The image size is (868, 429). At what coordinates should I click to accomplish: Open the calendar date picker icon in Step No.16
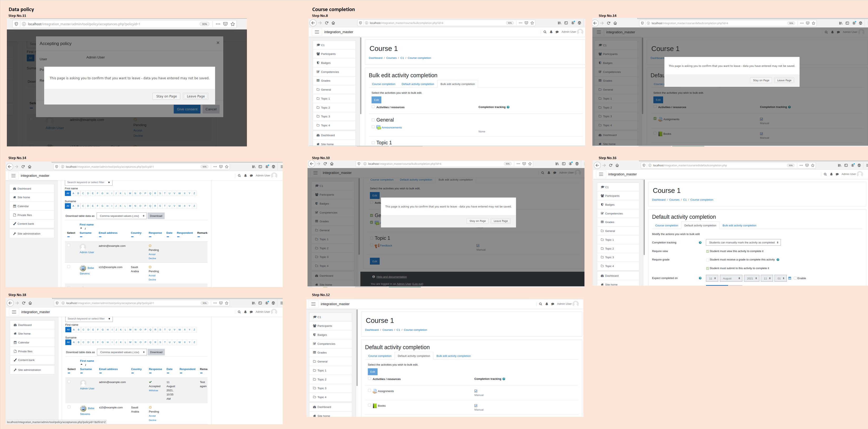pos(789,278)
